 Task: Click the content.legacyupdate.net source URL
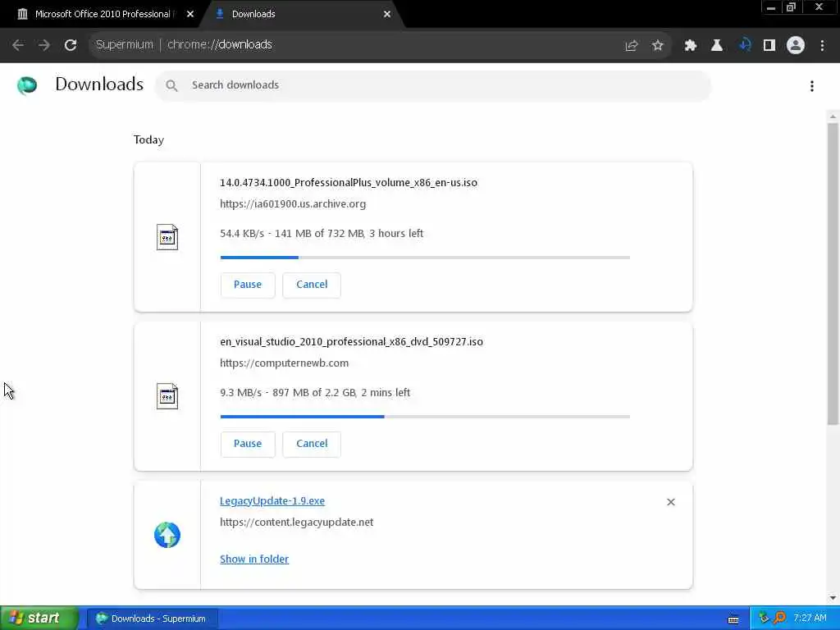tap(296, 523)
